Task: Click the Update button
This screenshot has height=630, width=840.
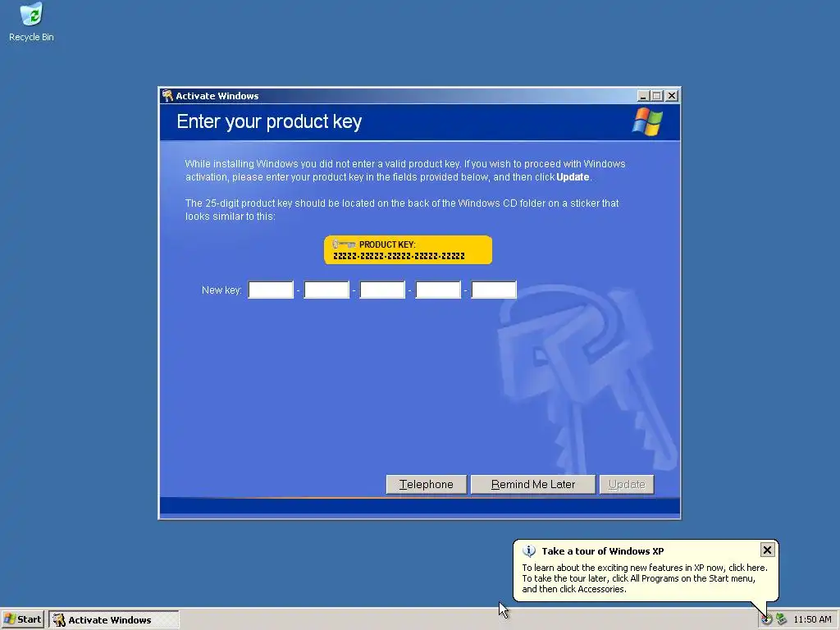Action: point(627,484)
